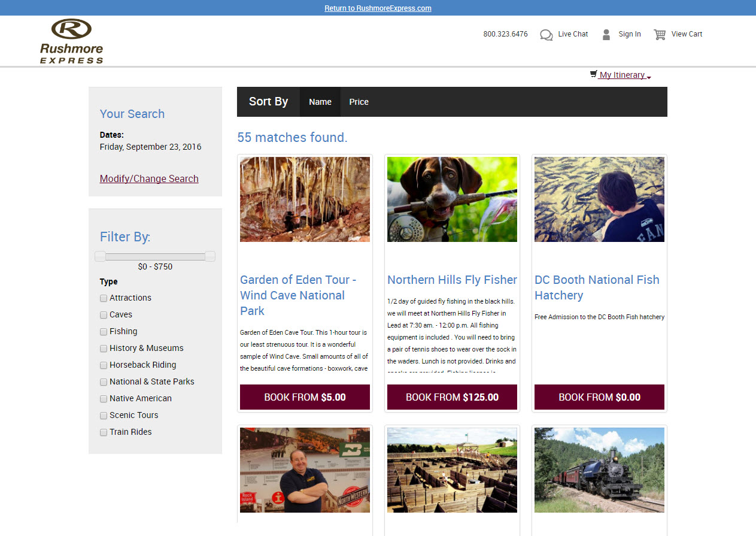Image resolution: width=756 pixels, height=536 pixels.
Task: Select the Horseback Riding checkbox
Action: [104, 365]
